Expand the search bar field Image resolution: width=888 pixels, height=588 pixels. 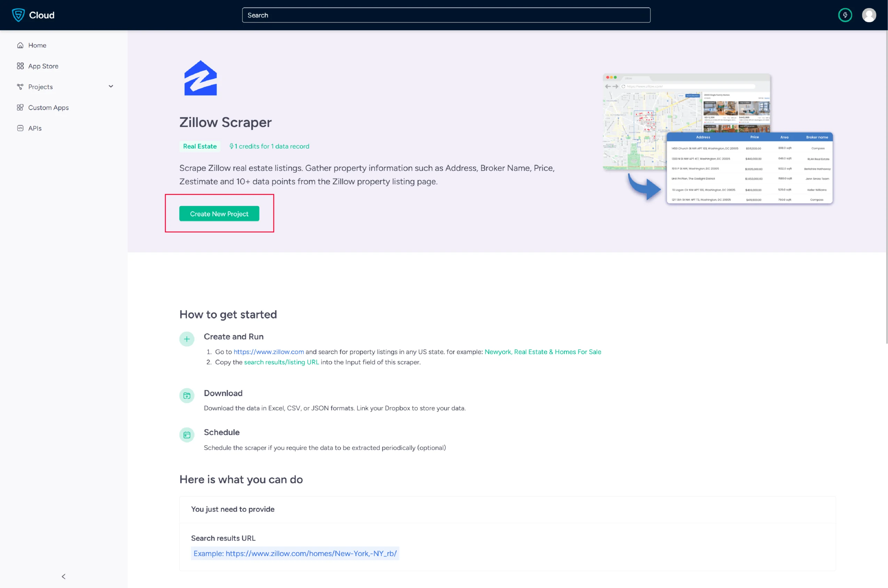click(446, 15)
